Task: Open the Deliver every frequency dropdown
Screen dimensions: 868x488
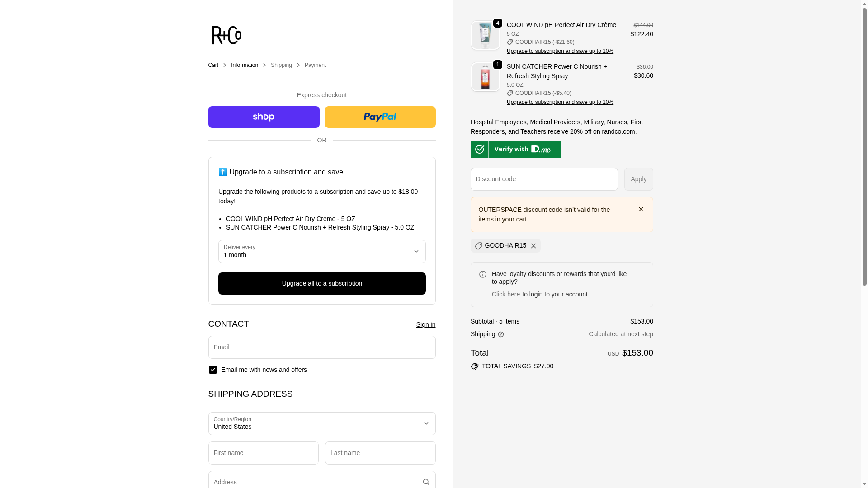Action: (x=321, y=252)
